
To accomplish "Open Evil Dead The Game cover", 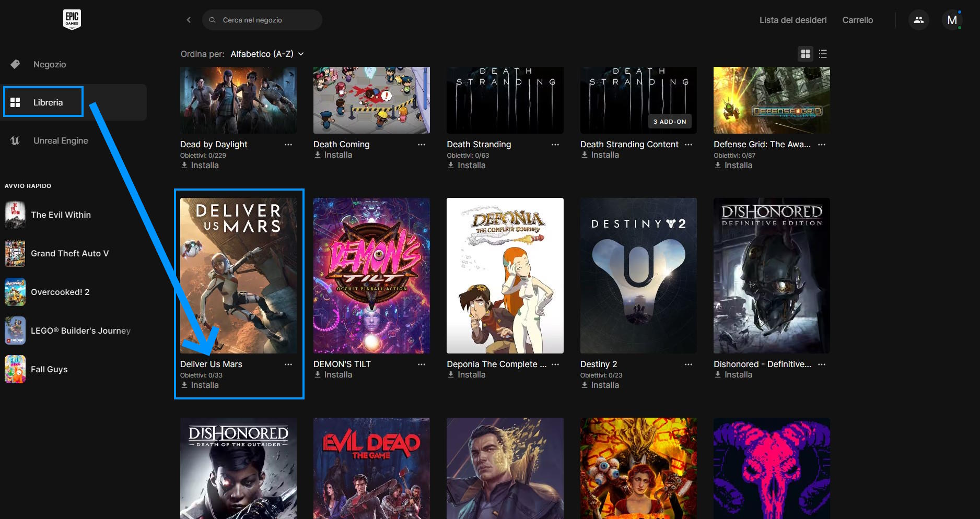I will click(371, 468).
